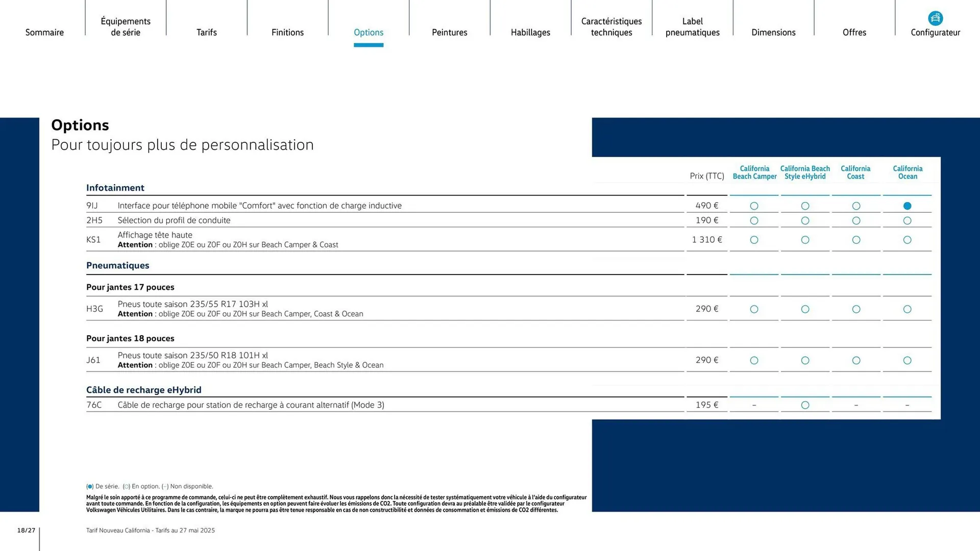Select the filled option circle for California Ocean inductive charging
980x551 pixels.
[907, 206]
